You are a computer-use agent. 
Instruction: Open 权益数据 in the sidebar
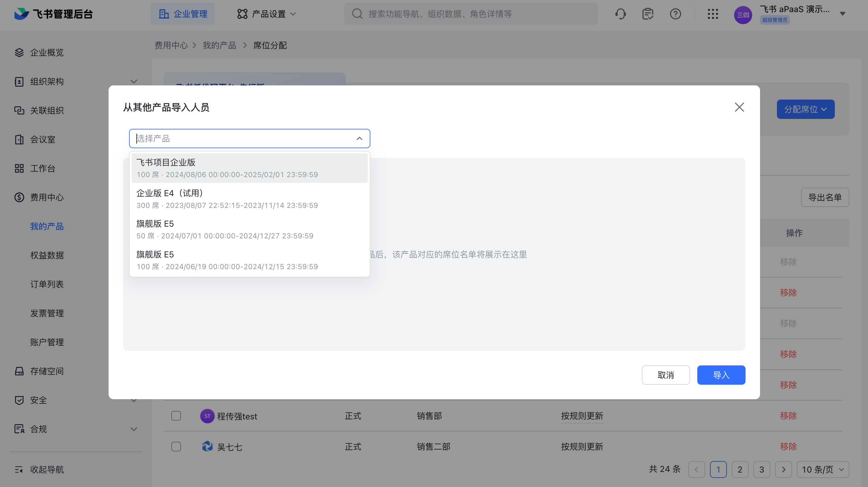[47, 256]
